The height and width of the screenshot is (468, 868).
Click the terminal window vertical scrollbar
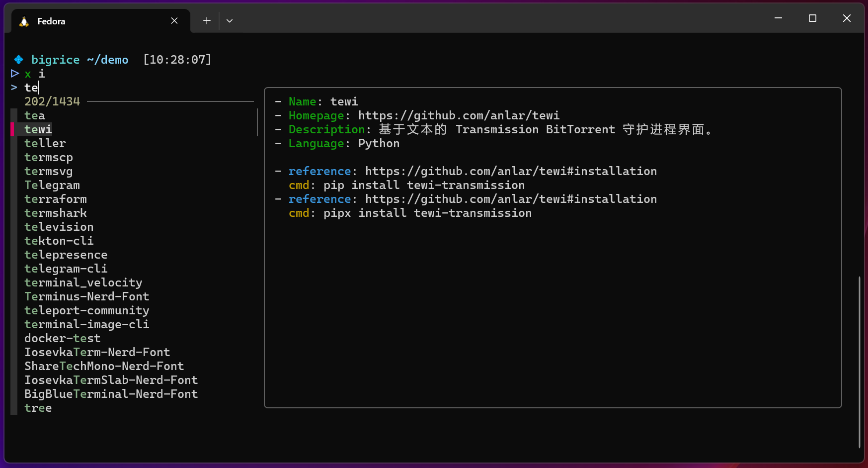click(860, 362)
